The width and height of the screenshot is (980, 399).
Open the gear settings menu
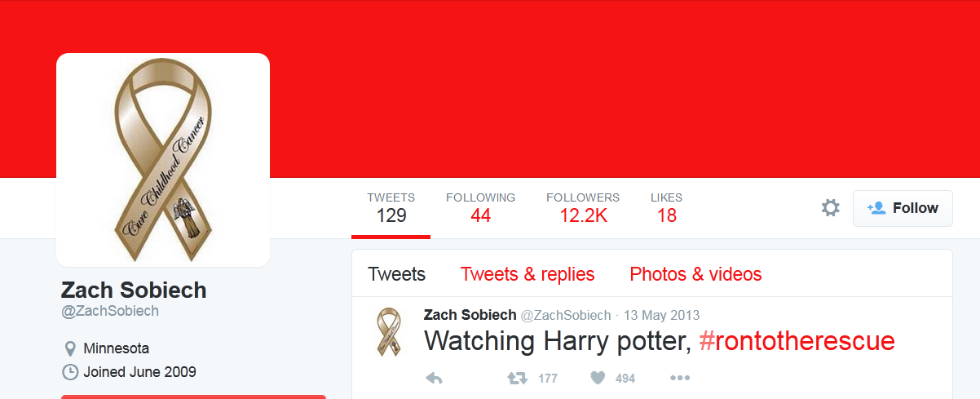coord(830,208)
